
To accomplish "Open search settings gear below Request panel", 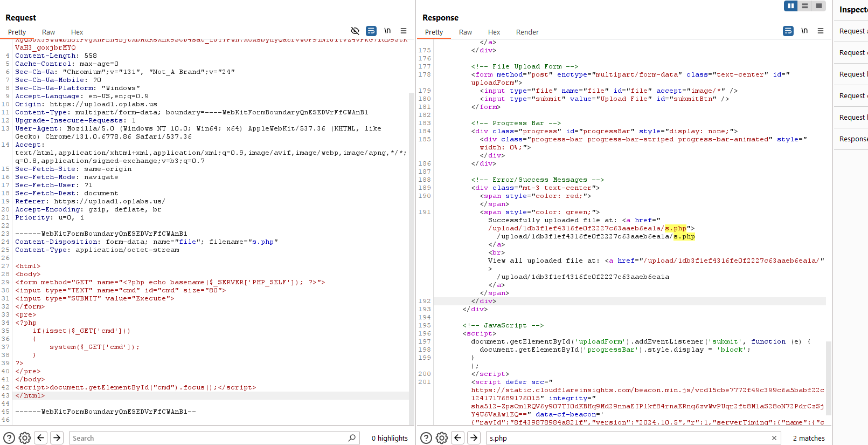I will tap(25, 438).
